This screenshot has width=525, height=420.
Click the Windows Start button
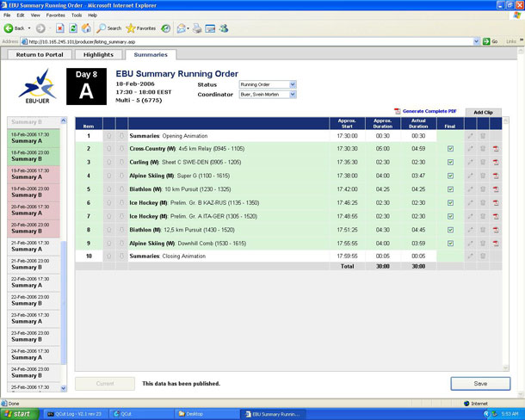coord(20,414)
